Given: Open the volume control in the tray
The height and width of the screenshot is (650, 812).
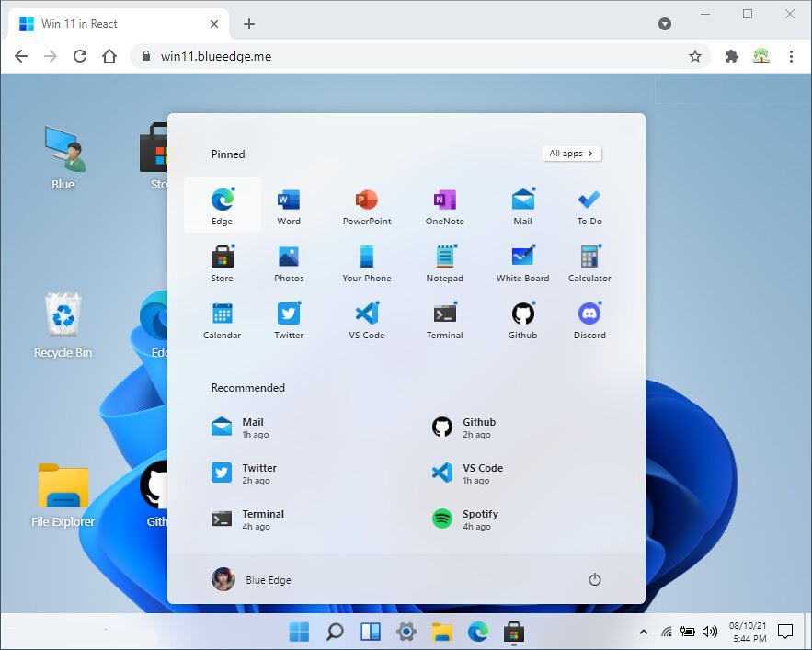Looking at the screenshot, I should tap(709, 632).
